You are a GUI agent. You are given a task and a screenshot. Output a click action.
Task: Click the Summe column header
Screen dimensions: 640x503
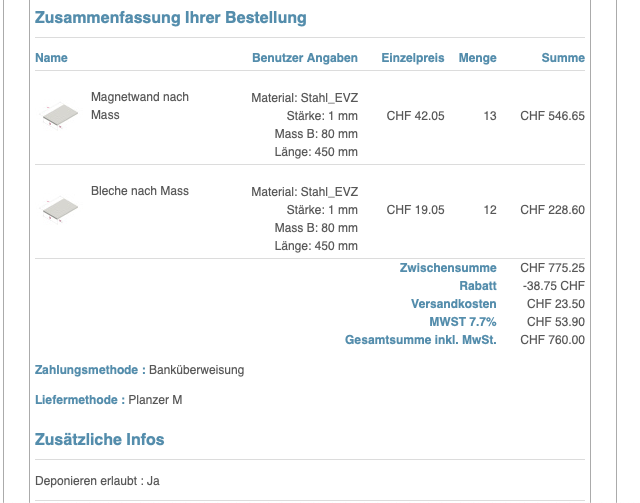tap(563, 58)
